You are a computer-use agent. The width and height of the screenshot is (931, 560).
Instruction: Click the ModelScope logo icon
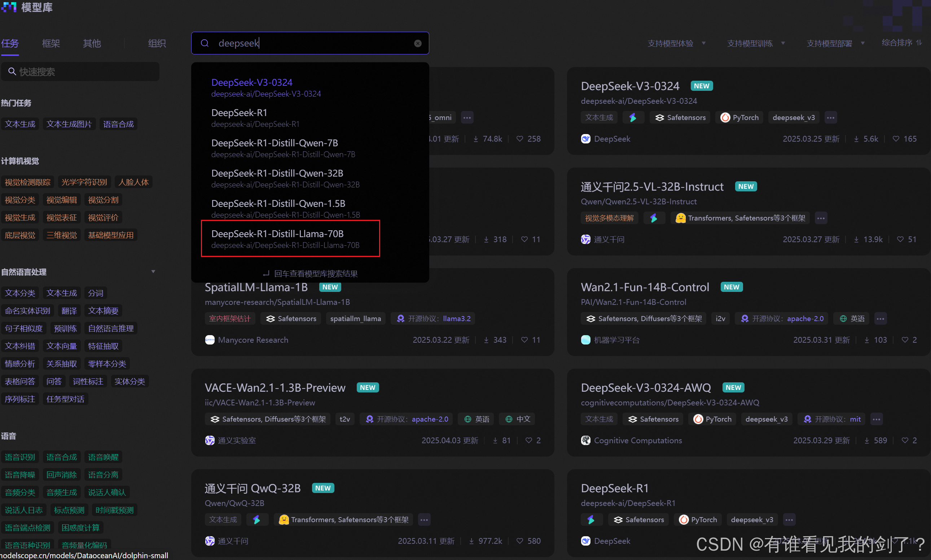[9, 7]
